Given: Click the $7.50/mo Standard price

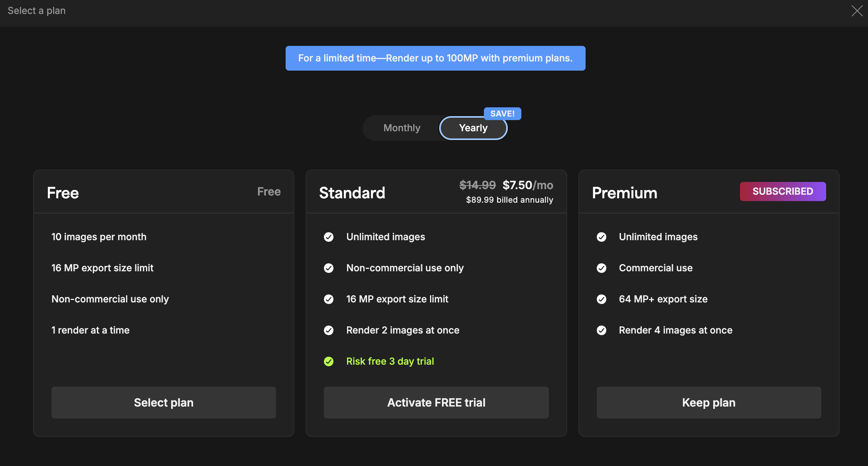Looking at the screenshot, I should click(528, 185).
